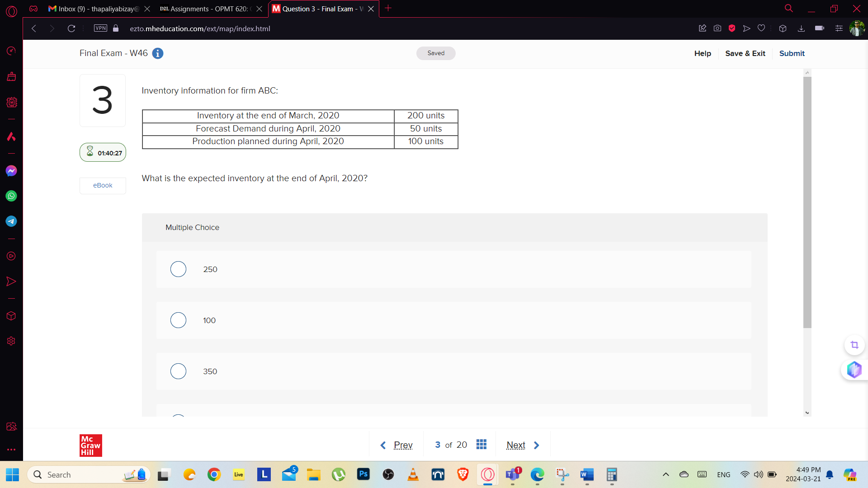Image resolution: width=868 pixels, height=488 pixels.
Task: Click the snapshot camera icon in address bar
Action: [717, 28]
